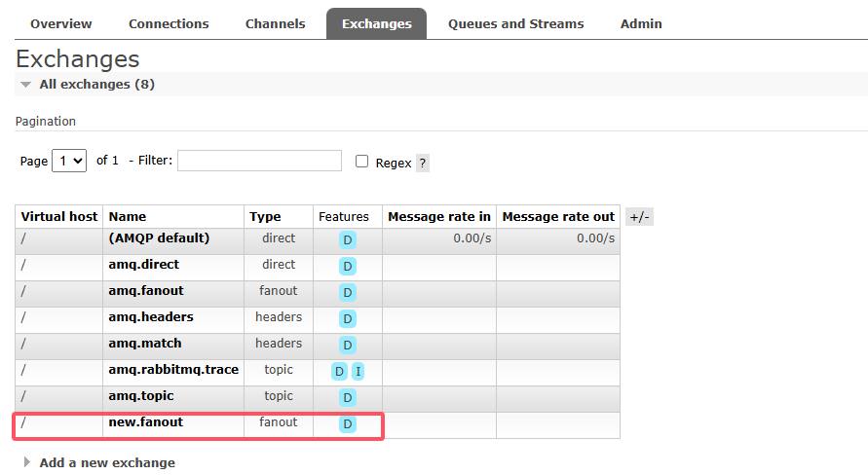
Task: Open the amq.match exchange
Action: pos(145,344)
